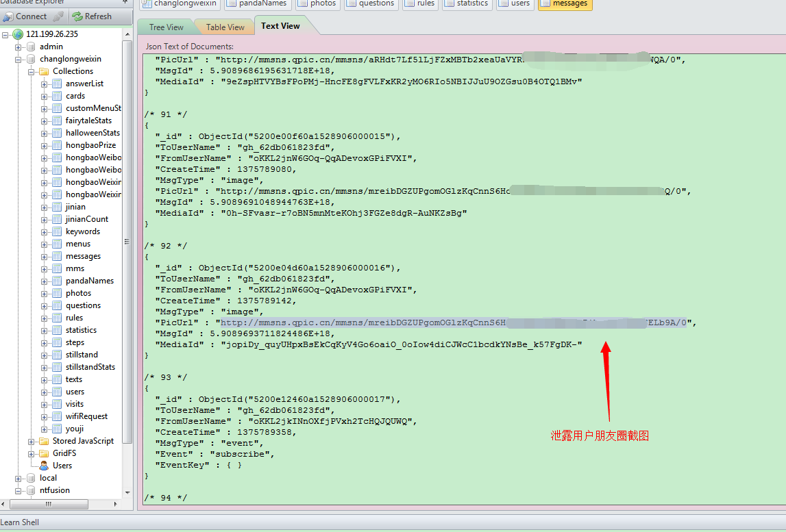Select the users collection in tree
Viewport: 786px width, 532px height.
75,392
